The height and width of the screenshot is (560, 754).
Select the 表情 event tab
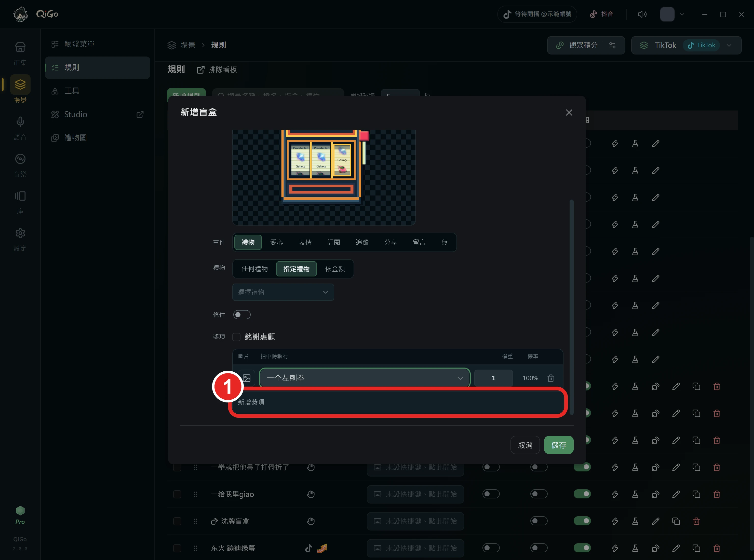coord(305,242)
